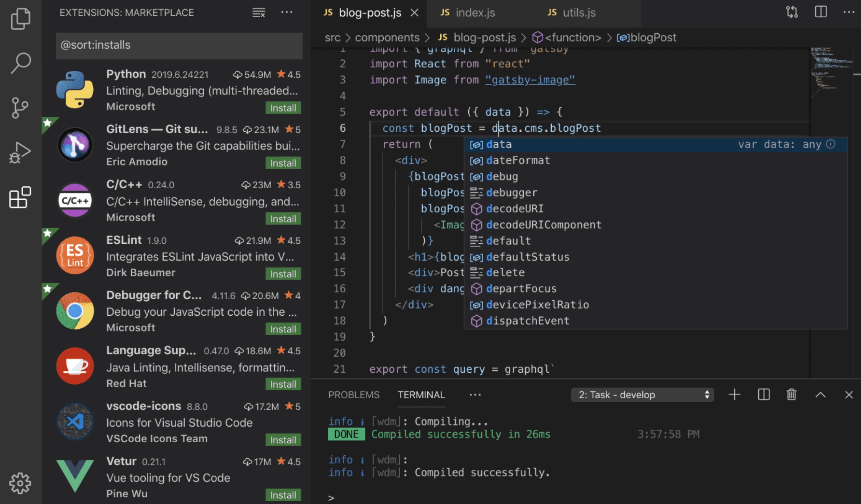Maximize terminal panel with the chevron-up

[x=820, y=394]
